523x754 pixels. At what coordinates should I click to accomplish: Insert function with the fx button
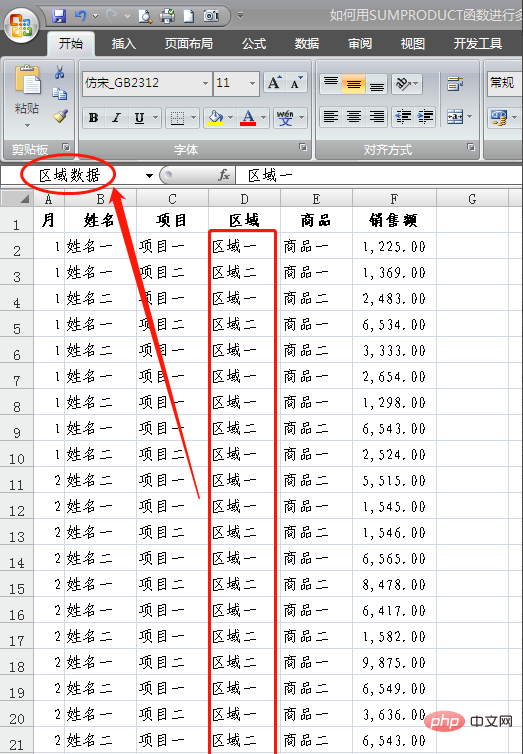(x=224, y=175)
